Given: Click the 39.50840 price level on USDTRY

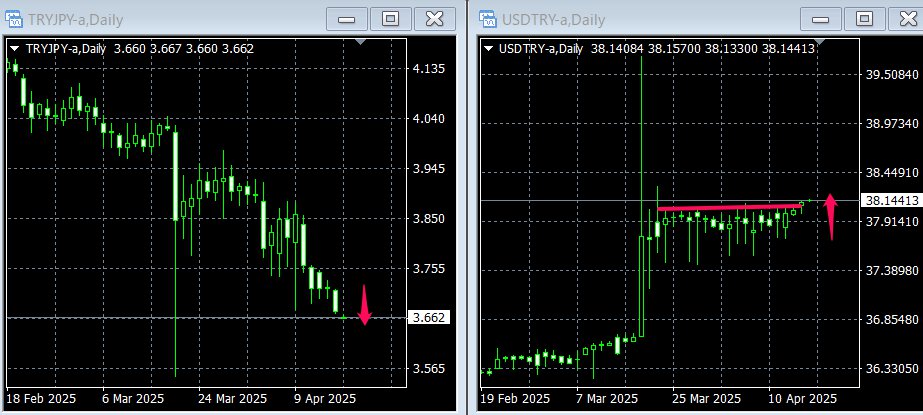Looking at the screenshot, I should coord(892,75).
